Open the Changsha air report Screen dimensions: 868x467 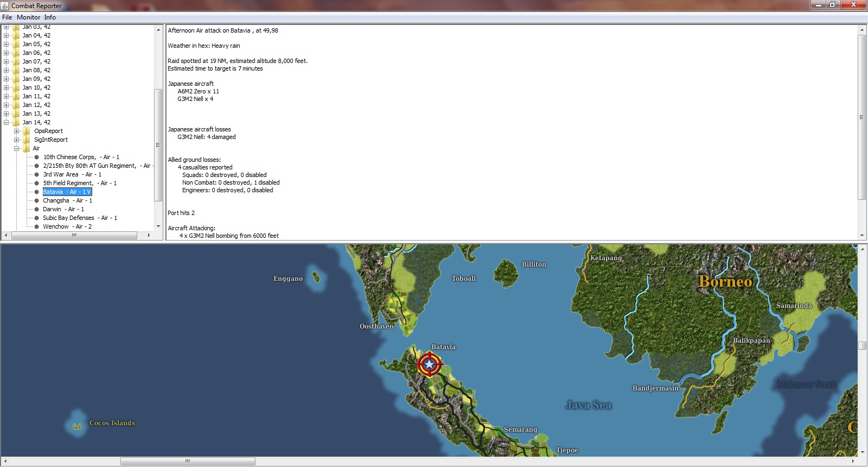tap(68, 200)
